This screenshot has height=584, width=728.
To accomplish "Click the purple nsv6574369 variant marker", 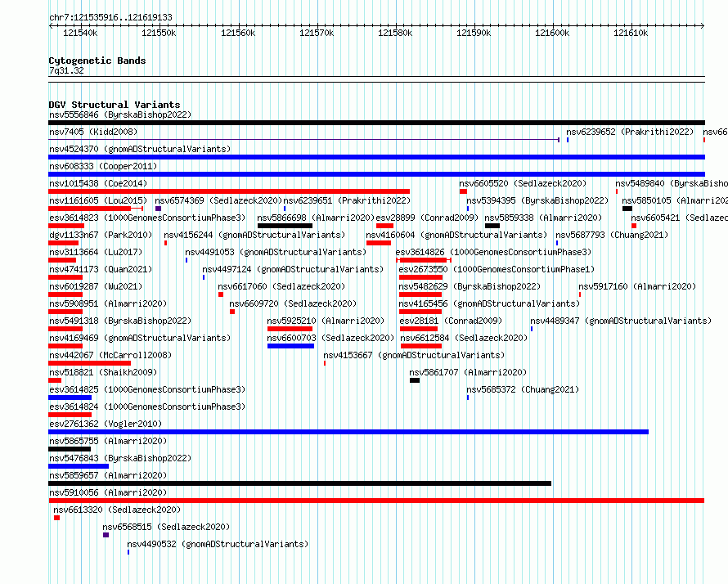I will [x=159, y=209].
